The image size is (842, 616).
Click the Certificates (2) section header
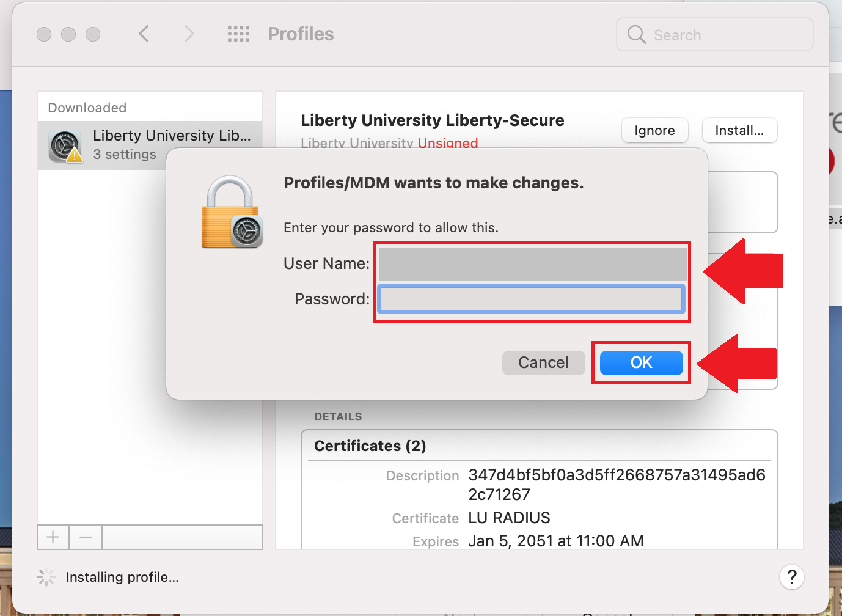(x=370, y=446)
